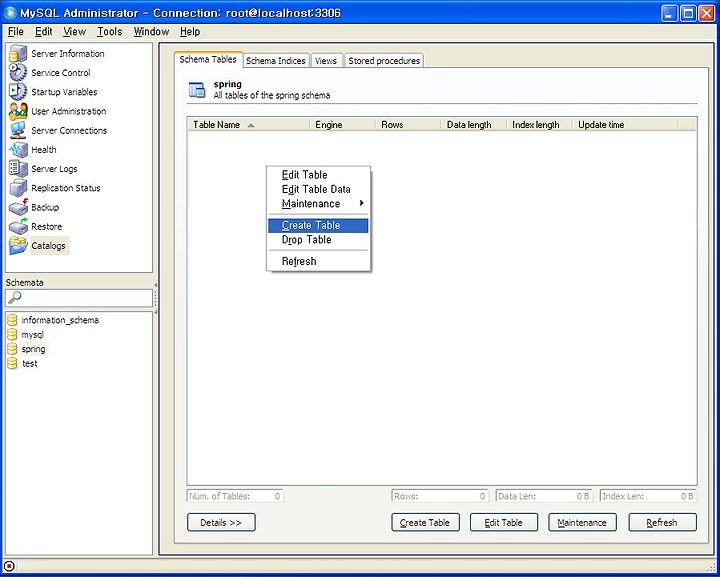Open the Help menu
Image resolution: width=720 pixels, height=577 pixels.
(190, 32)
